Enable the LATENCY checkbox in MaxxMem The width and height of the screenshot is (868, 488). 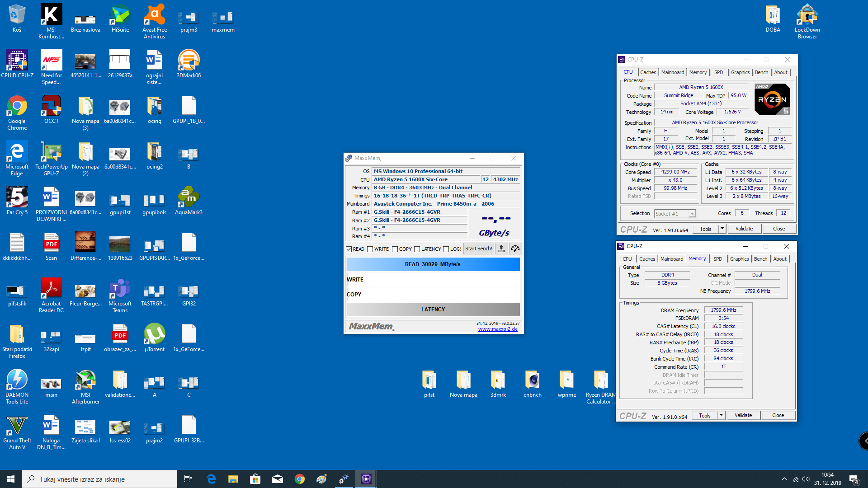(417, 249)
